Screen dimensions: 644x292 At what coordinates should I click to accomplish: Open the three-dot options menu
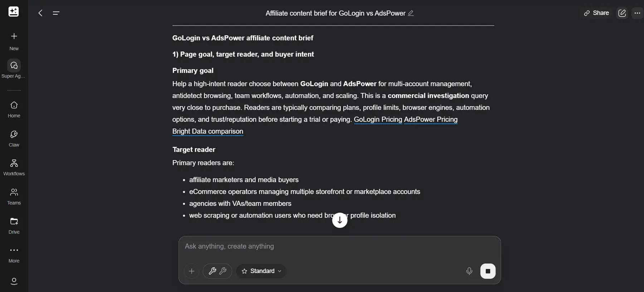pyautogui.click(x=637, y=13)
